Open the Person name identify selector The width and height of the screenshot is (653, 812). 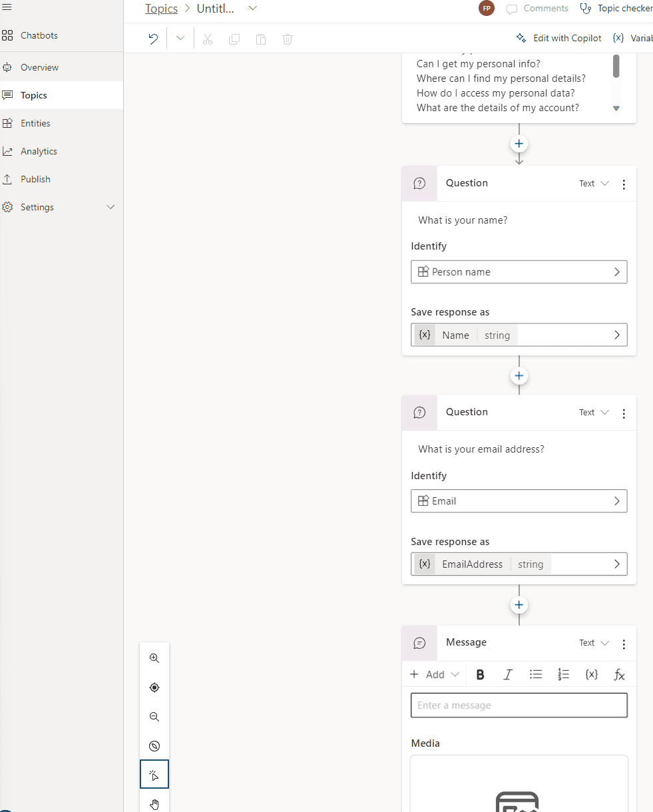point(519,272)
